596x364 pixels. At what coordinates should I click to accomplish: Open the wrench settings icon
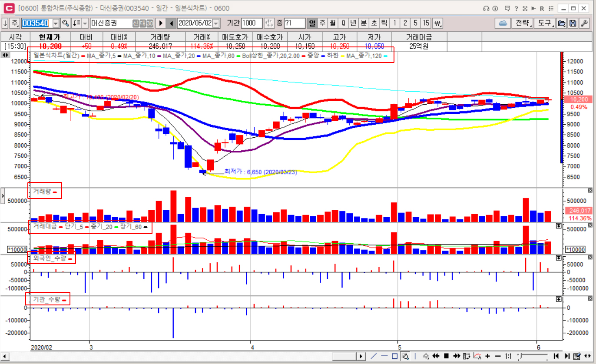click(584, 23)
